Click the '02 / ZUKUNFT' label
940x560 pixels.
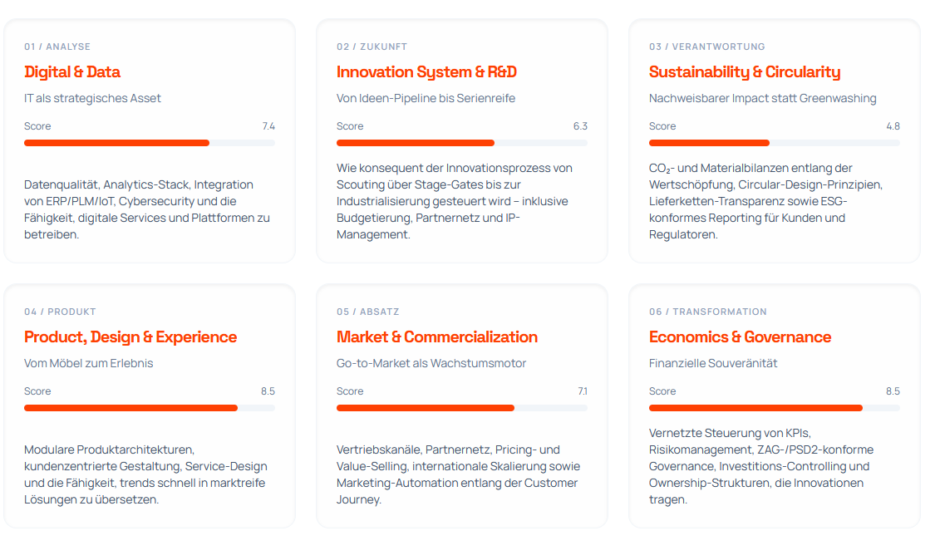tap(372, 47)
